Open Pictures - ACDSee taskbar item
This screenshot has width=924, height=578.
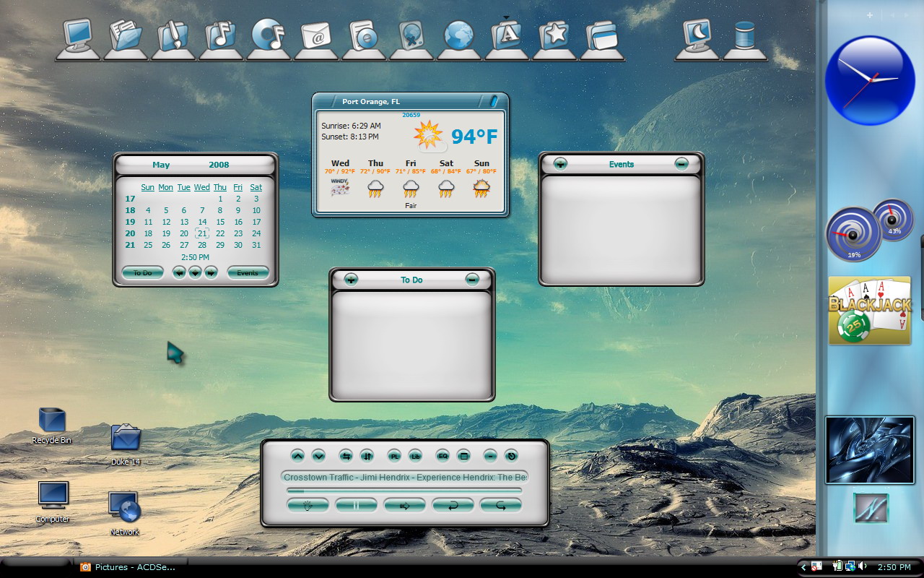pos(130,567)
